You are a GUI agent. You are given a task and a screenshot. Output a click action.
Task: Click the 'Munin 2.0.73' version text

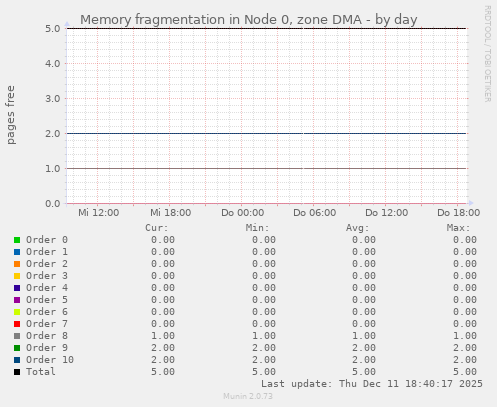pos(248,396)
